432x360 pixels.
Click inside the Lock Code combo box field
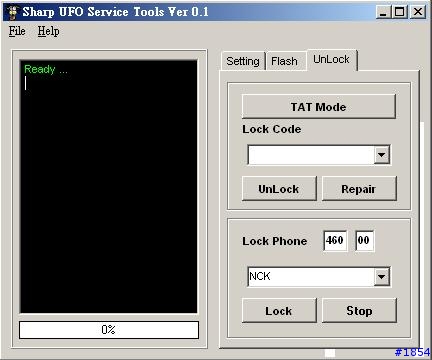pos(311,155)
